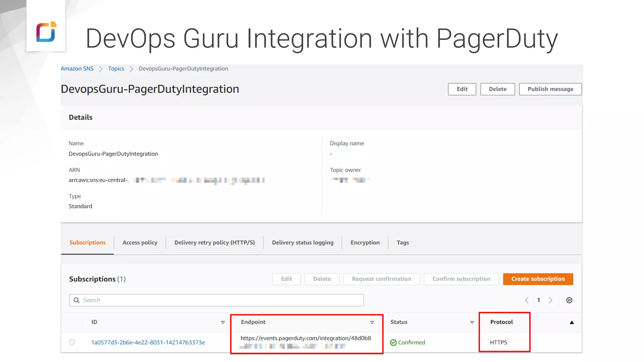Click the Confirmed status text

click(412, 343)
